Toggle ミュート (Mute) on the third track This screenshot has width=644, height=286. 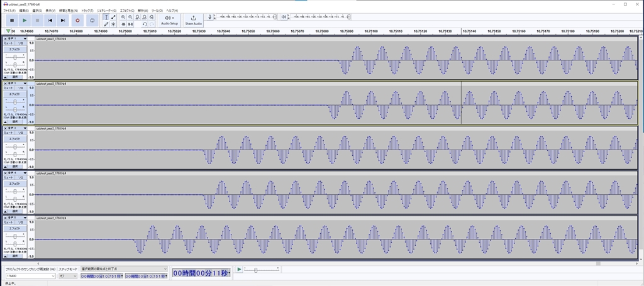9,133
